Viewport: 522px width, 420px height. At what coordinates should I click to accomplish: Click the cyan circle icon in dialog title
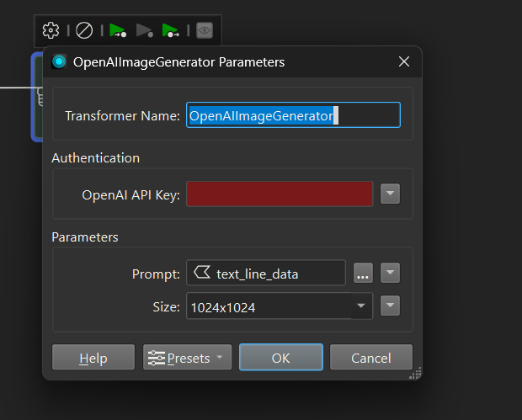coord(59,61)
